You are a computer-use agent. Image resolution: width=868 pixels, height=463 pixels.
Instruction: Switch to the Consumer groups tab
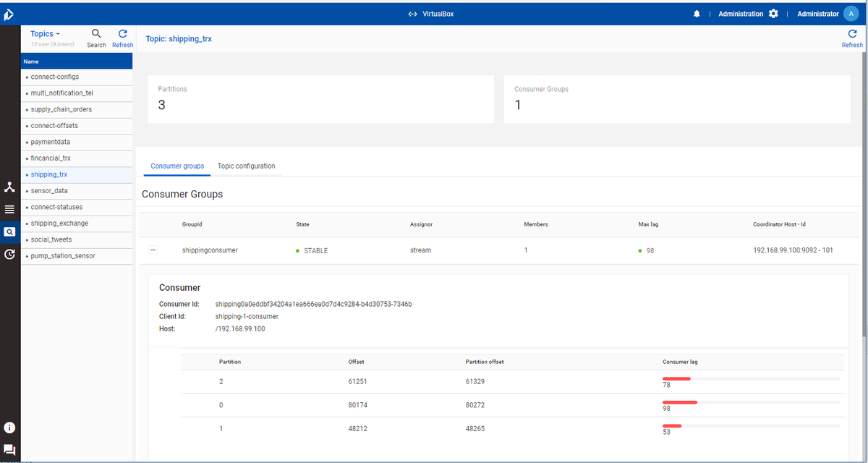177,166
